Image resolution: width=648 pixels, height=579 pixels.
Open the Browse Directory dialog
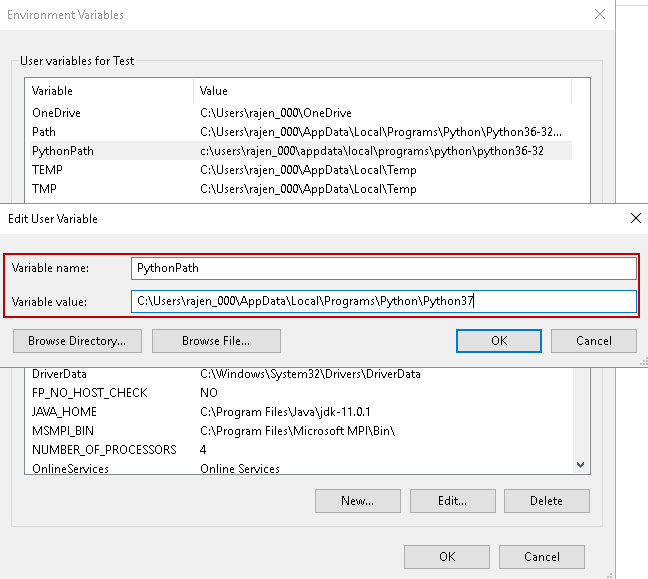(x=77, y=341)
